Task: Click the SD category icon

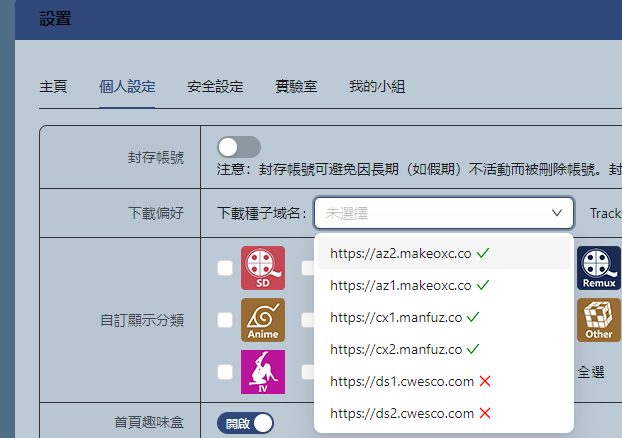Action: point(263,268)
